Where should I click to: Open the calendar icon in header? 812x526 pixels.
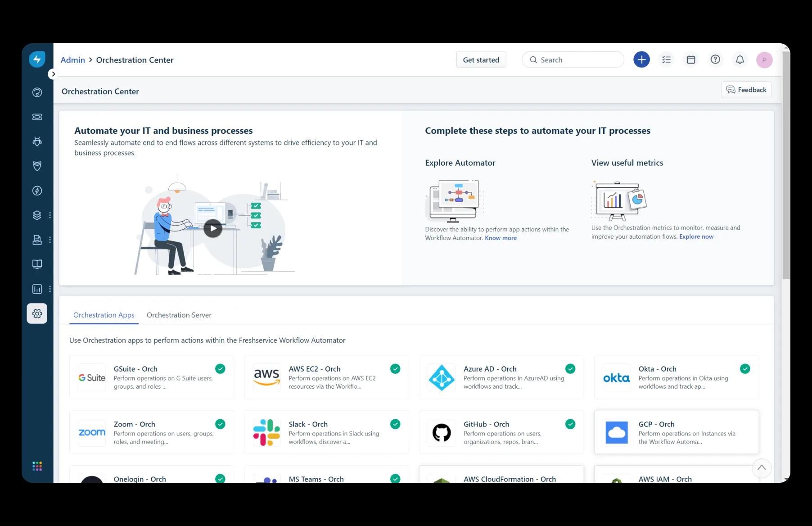coord(691,59)
